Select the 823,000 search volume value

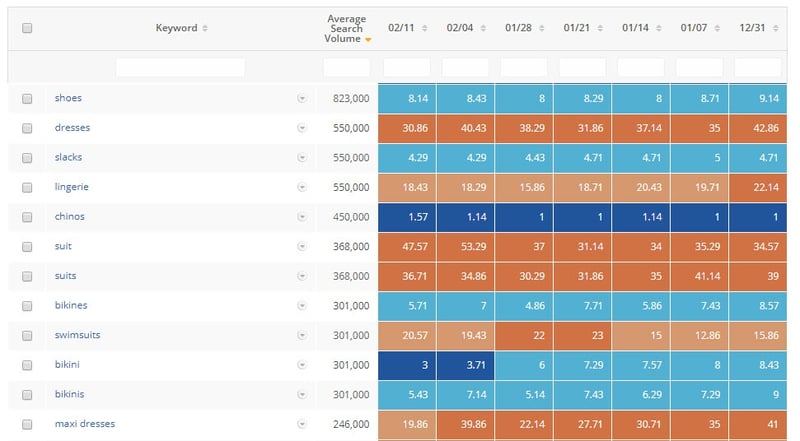(x=351, y=99)
